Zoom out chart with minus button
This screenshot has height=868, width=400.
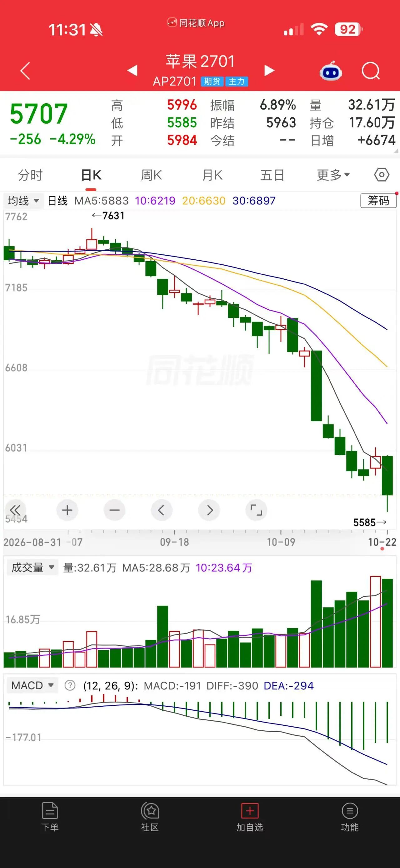coord(114,510)
